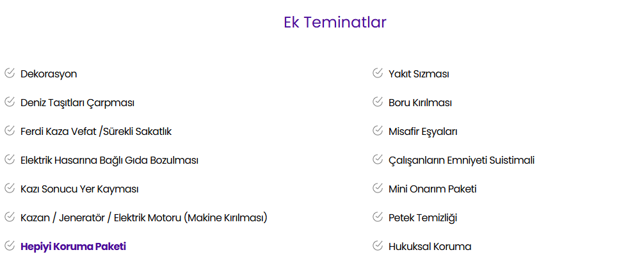The height and width of the screenshot is (266, 644).
Task: Click the check icon beside Mini Onarım Paketi
Action: point(378,188)
